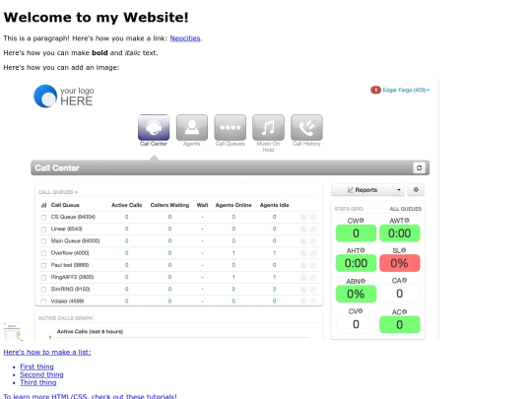Sort by Agents Online column header

(x=233, y=205)
